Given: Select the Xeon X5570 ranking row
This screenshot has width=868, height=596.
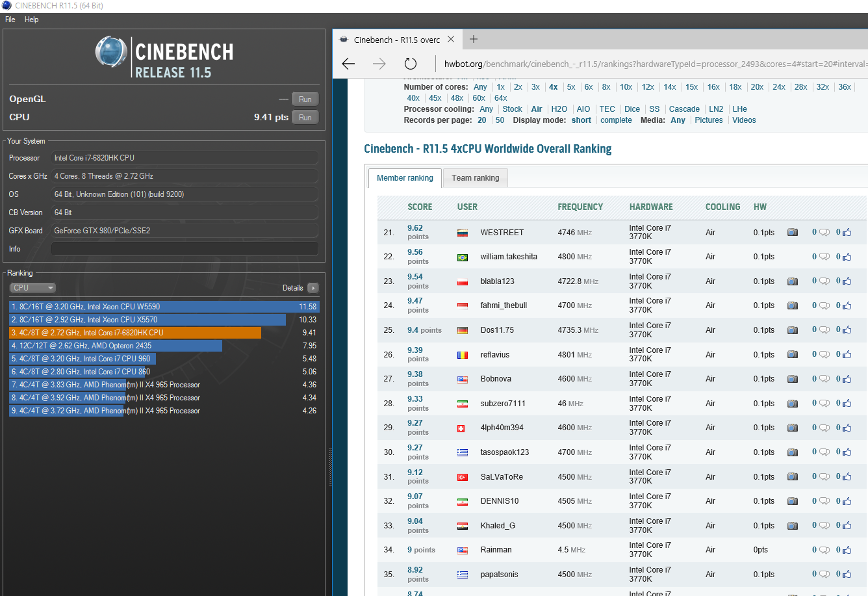Looking at the screenshot, I should coord(164,320).
